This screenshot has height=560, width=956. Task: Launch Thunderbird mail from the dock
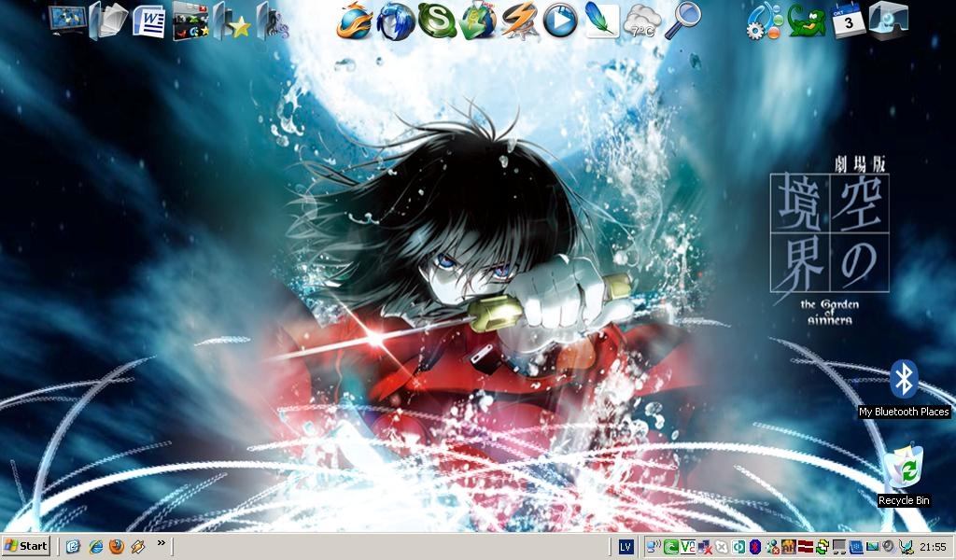click(x=396, y=21)
